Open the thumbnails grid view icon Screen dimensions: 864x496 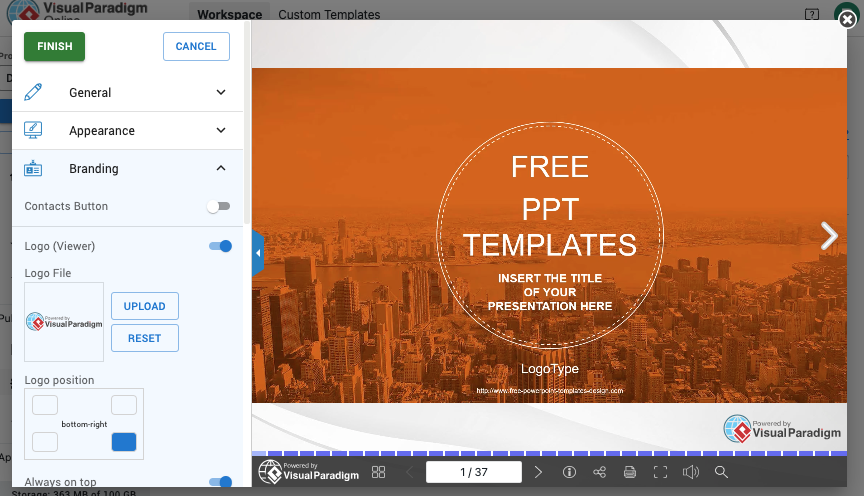pos(379,472)
